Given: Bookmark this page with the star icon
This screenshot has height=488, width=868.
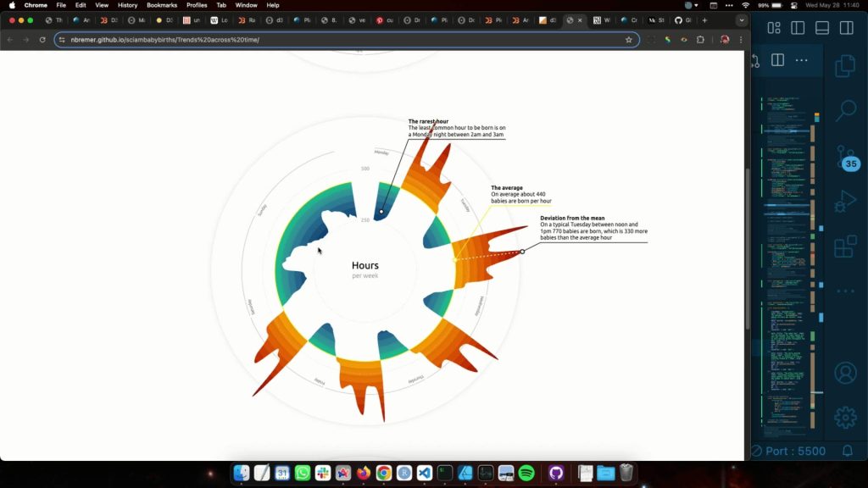Looking at the screenshot, I should (x=629, y=40).
